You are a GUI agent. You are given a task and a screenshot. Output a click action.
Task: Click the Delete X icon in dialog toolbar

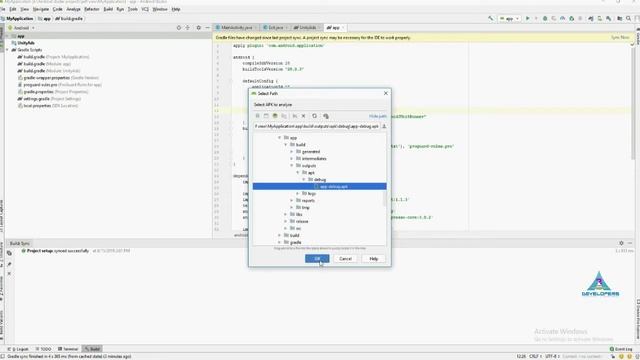303,116
